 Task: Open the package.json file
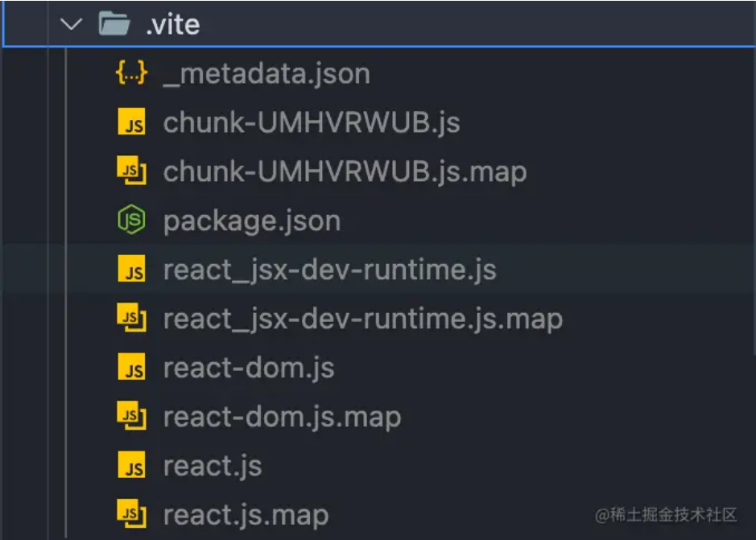[251, 221]
